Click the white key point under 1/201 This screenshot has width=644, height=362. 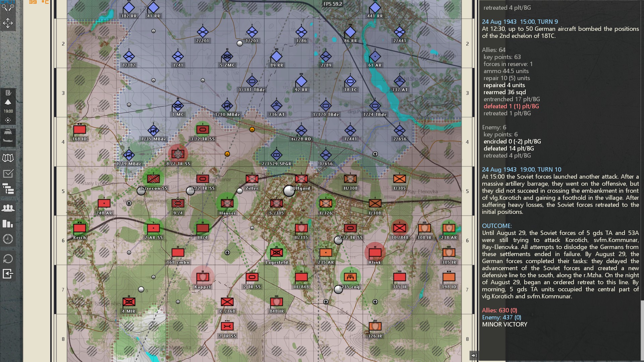[x=239, y=43]
